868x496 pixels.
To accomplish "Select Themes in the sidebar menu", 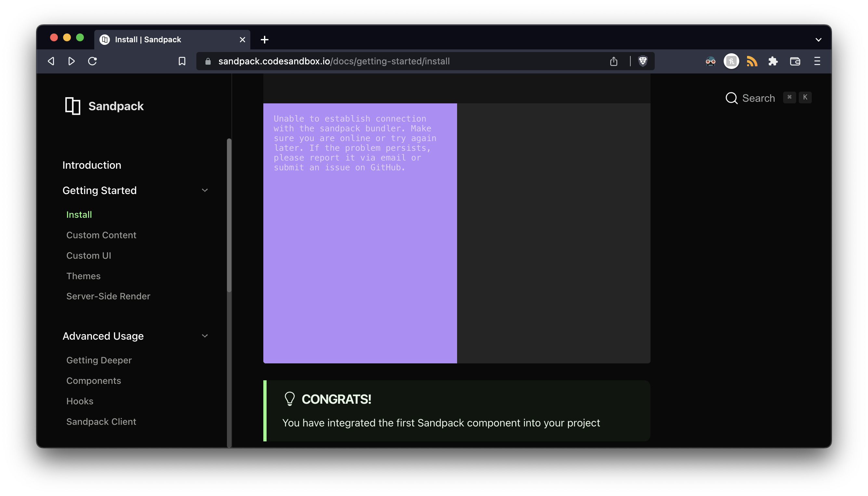I will (x=84, y=276).
